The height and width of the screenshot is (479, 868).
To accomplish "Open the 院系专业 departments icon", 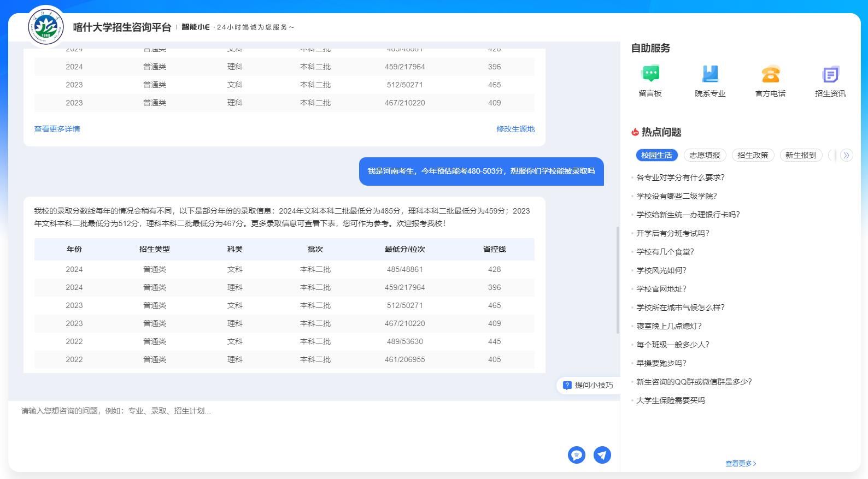I will (x=710, y=74).
